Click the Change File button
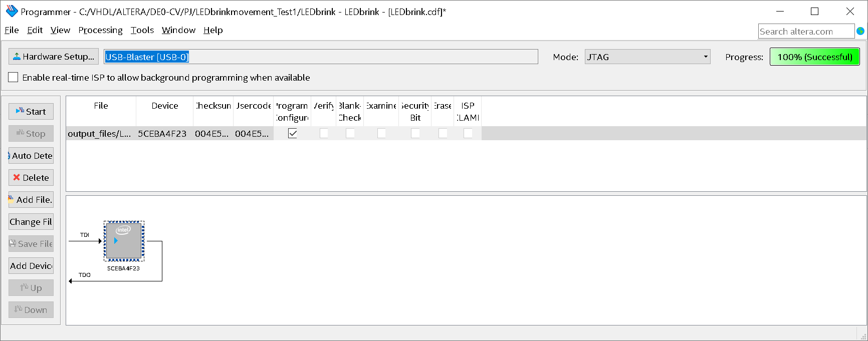The width and height of the screenshot is (868, 341). [x=31, y=222]
